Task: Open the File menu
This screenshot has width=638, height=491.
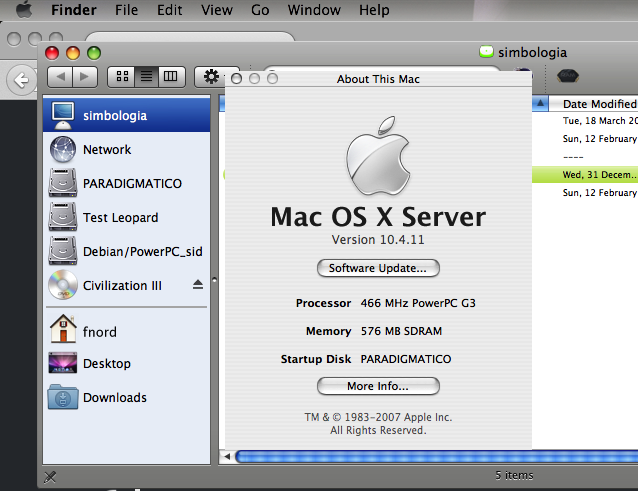Action: 126,10
